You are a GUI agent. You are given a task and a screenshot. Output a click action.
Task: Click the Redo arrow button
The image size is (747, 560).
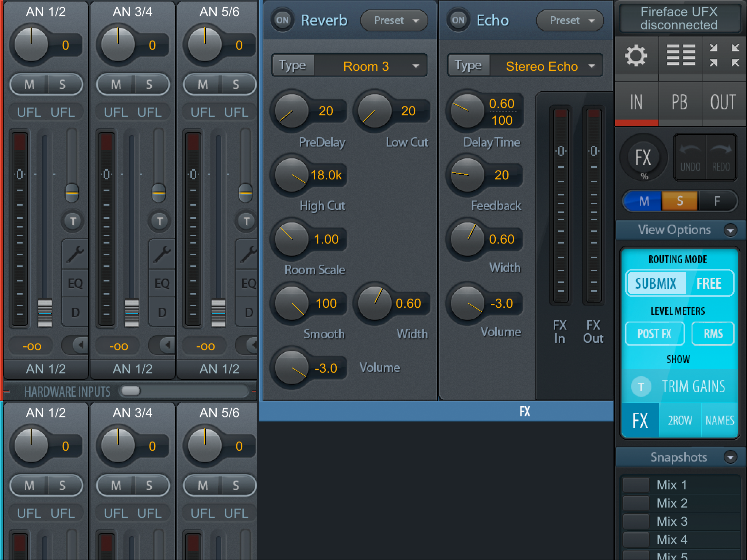(x=721, y=157)
